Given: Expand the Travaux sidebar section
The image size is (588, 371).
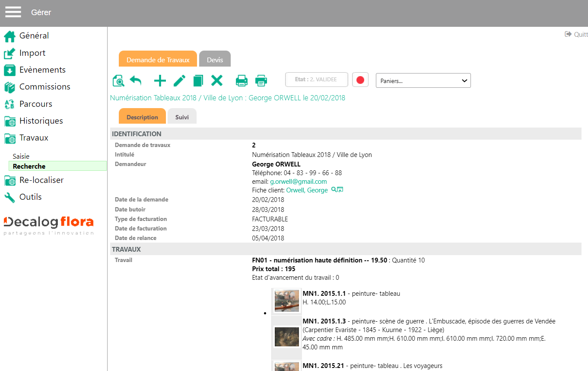Looking at the screenshot, I should [x=34, y=138].
